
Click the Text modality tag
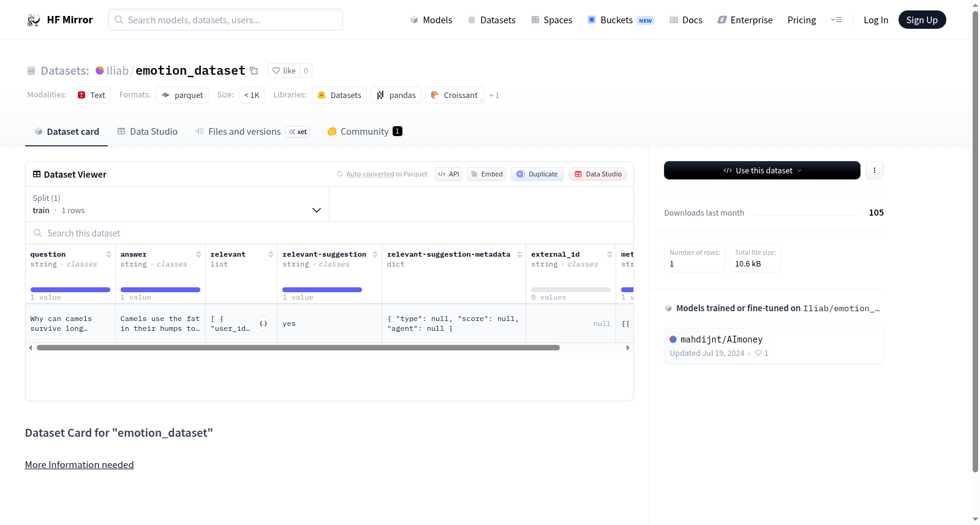[91, 95]
